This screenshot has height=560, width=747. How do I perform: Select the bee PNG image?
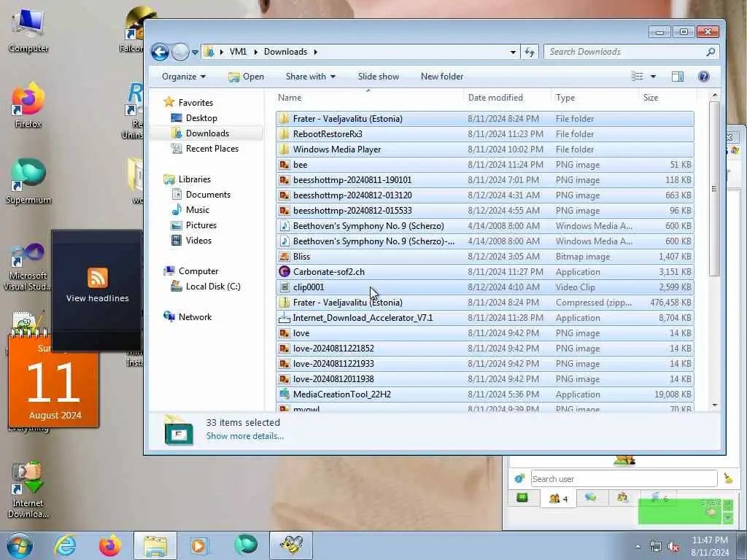[x=484, y=164]
